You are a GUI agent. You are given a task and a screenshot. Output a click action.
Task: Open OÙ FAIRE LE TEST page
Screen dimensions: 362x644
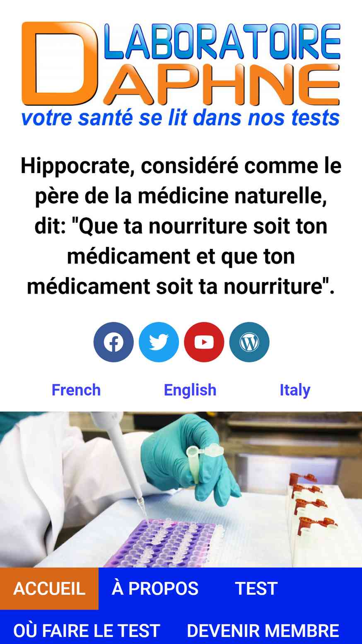(87, 631)
